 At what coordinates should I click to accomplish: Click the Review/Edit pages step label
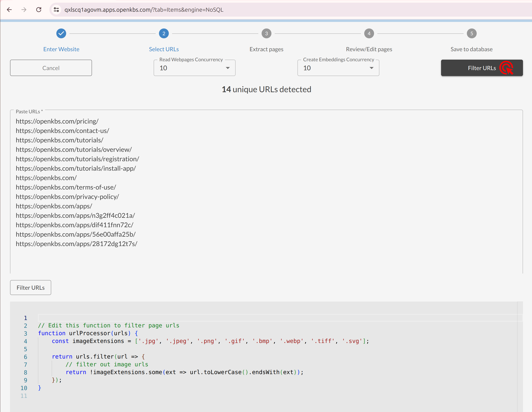click(369, 49)
